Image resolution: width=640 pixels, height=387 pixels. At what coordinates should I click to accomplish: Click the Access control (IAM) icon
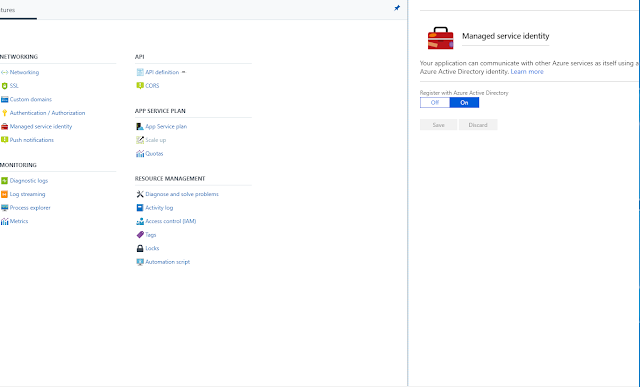pos(140,221)
